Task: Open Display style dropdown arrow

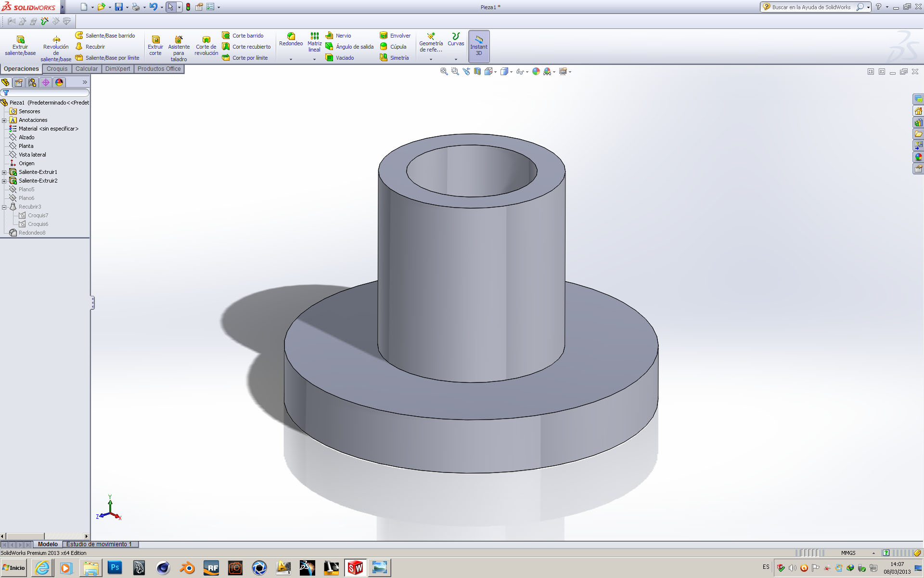Action: [511, 72]
